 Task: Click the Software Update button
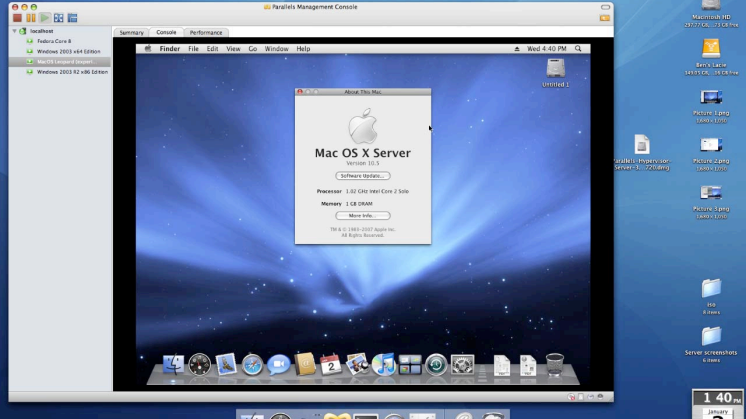click(363, 176)
